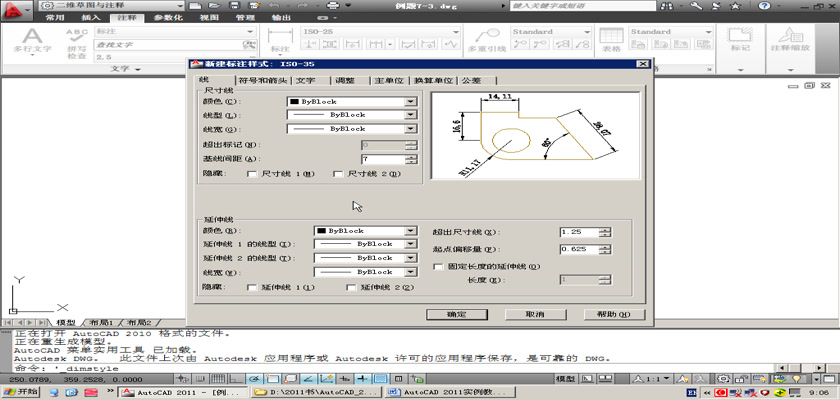Click the workspace switching gear icon
The width and height of the screenshot is (840, 400).
[724, 379]
